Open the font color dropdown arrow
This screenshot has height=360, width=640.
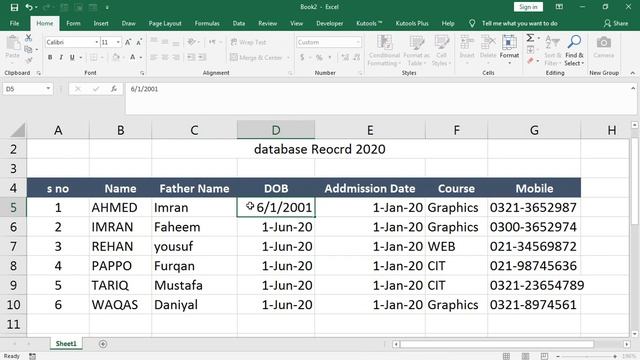(141, 58)
